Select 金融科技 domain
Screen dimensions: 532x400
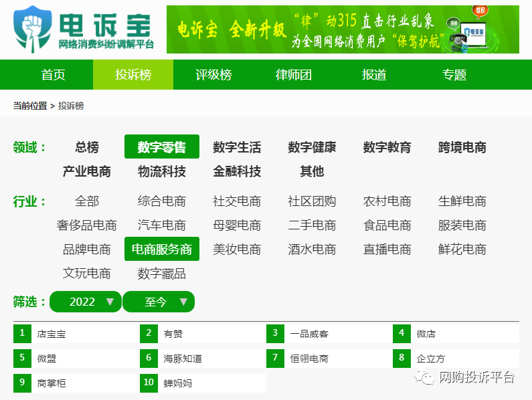pyautogui.click(x=237, y=171)
